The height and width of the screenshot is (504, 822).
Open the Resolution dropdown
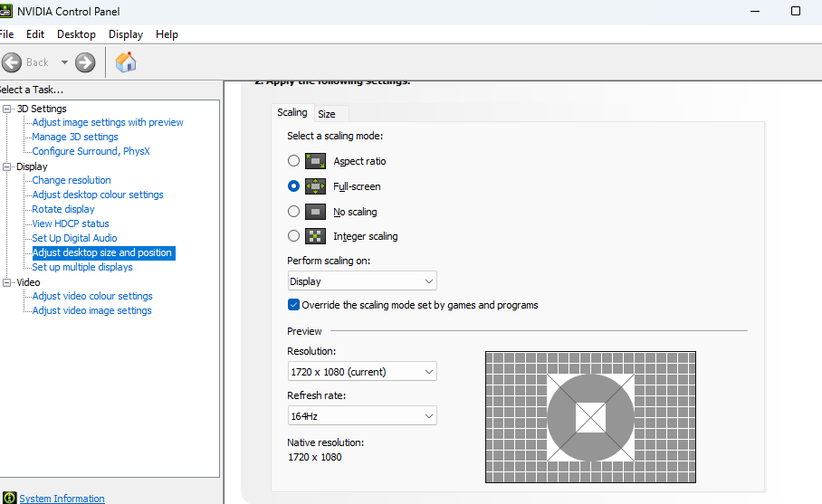click(x=362, y=372)
